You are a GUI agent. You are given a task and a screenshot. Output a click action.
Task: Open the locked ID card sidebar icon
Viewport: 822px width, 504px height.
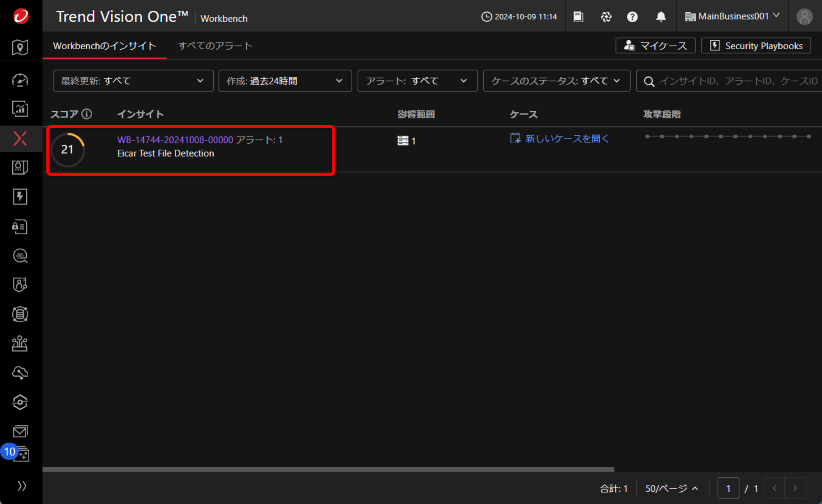(x=20, y=226)
